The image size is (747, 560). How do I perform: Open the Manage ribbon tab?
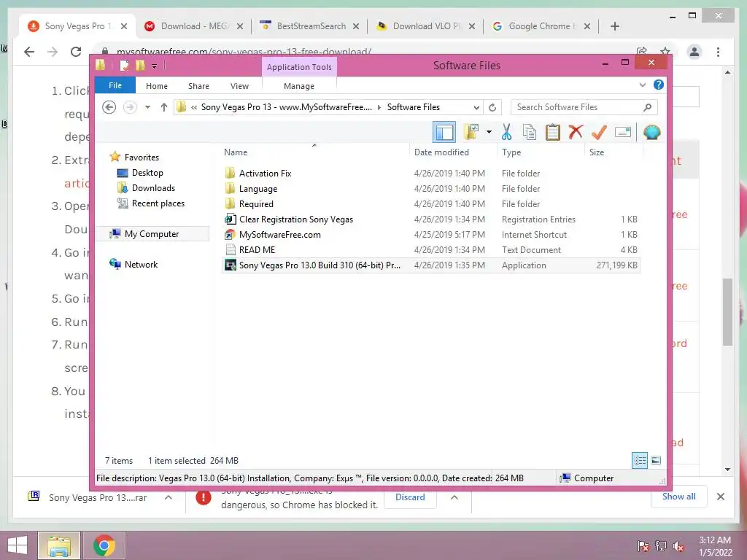(x=299, y=86)
